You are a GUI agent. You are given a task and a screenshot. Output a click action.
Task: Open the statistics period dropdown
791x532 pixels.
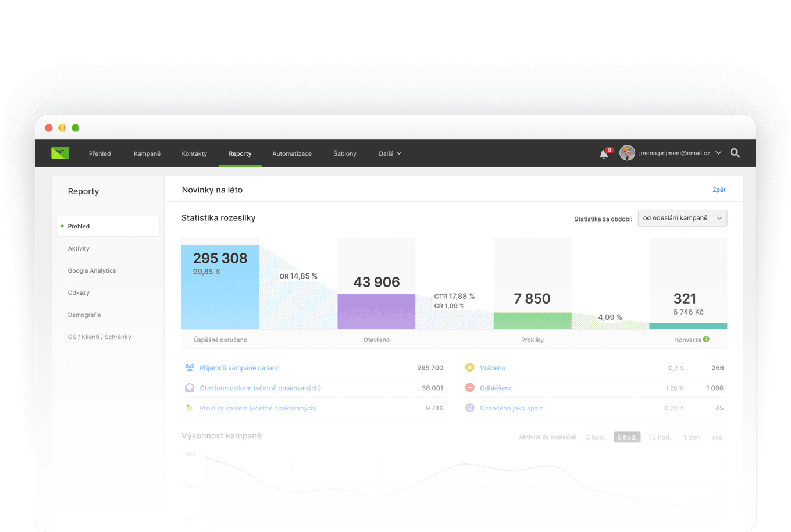point(682,218)
